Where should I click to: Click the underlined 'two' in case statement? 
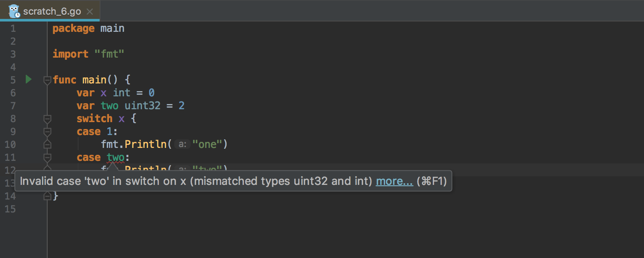pos(115,157)
